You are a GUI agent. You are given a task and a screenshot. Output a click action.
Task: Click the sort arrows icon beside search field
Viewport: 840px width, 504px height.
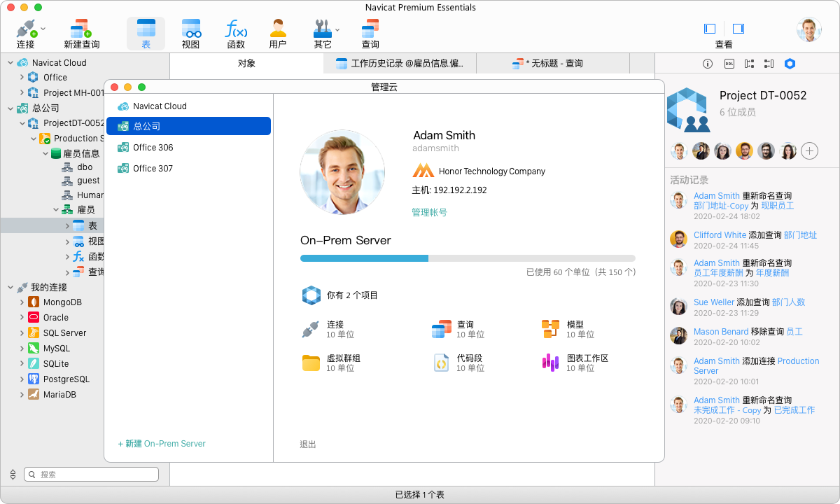point(13,475)
